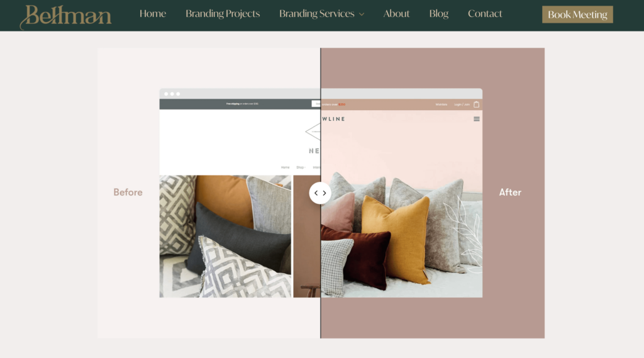Open the hamburger menu in the mockup
The width and height of the screenshot is (644, 358).
[x=477, y=119]
